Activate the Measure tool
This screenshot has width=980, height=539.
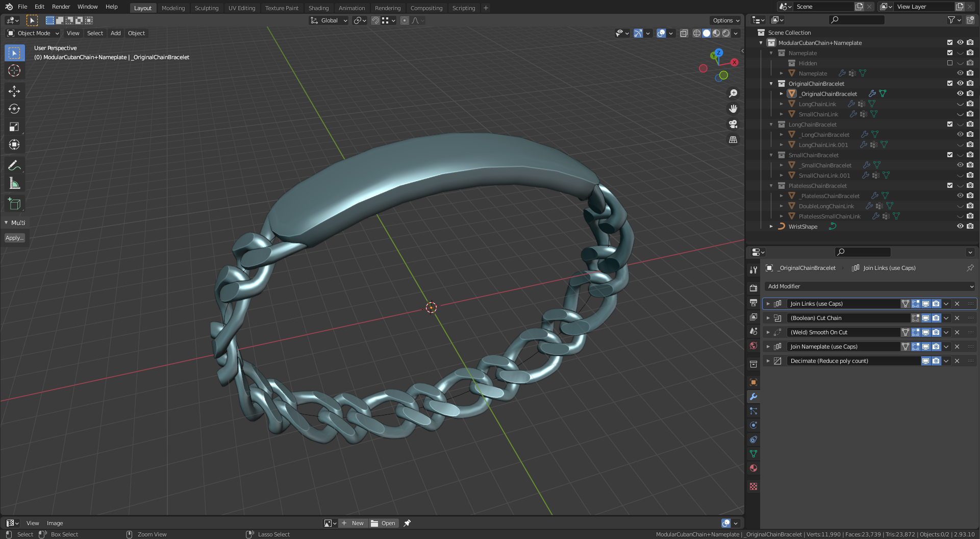[14, 183]
